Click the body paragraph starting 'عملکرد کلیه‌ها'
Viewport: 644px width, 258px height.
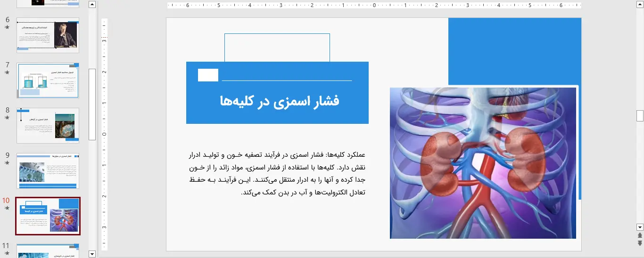click(x=277, y=173)
